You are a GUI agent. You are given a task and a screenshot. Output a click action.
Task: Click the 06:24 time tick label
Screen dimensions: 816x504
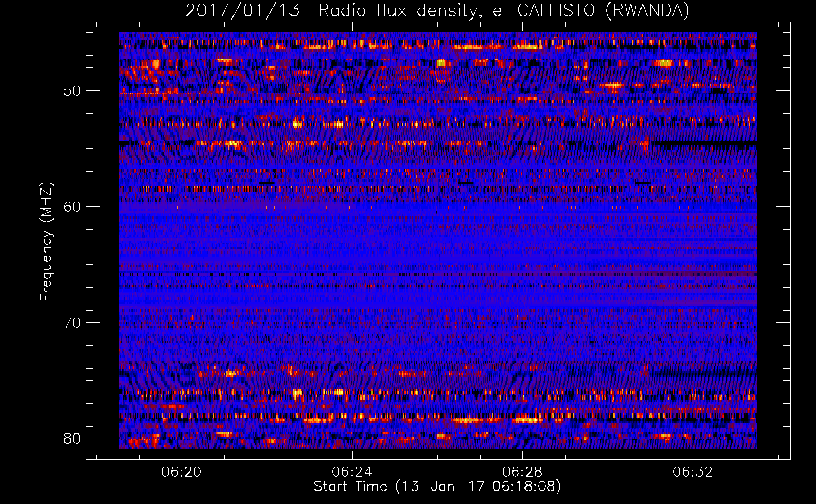(352, 472)
